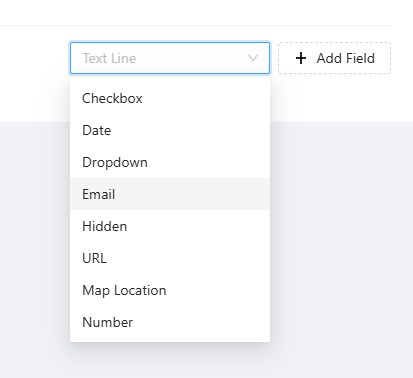Set the field type to Map Location
Image resolution: width=413 pixels, height=378 pixels.
click(170, 290)
